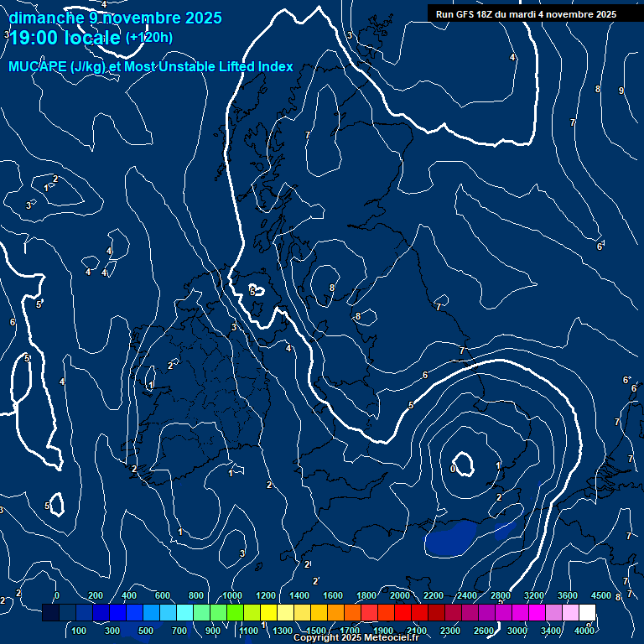Select the 'MUCAPE (J/kg) et Most Unstable Lifted Index' heading
This screenshot has width=644, height=644.
(x=151, y=67)
